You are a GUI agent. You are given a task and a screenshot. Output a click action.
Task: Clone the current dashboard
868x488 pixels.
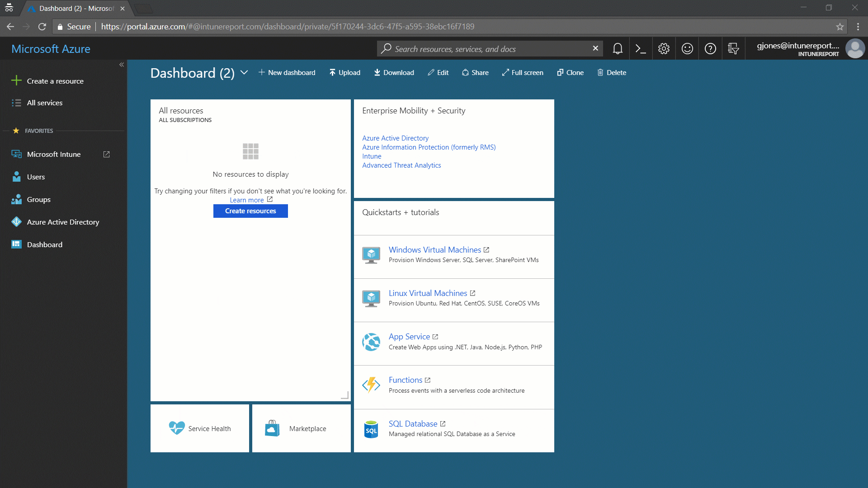[x=570, y=72]
